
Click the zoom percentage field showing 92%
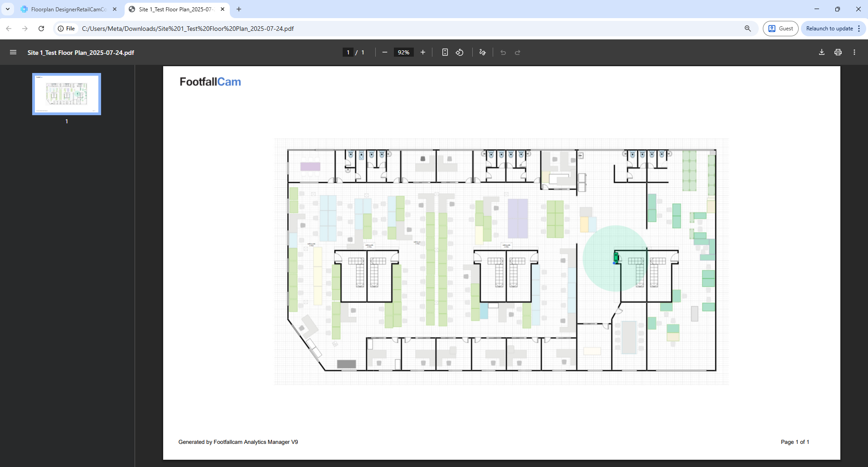pos(403,53)
